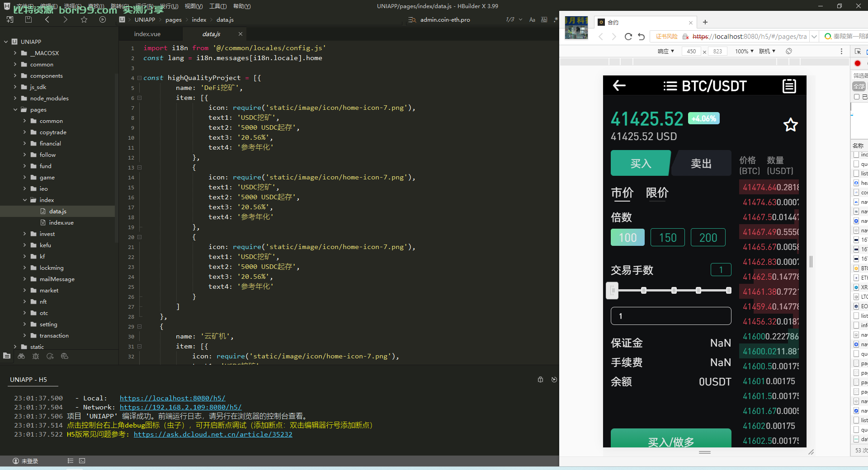Collapse the pages folder
868x470 pixels.
click(15, 109)
